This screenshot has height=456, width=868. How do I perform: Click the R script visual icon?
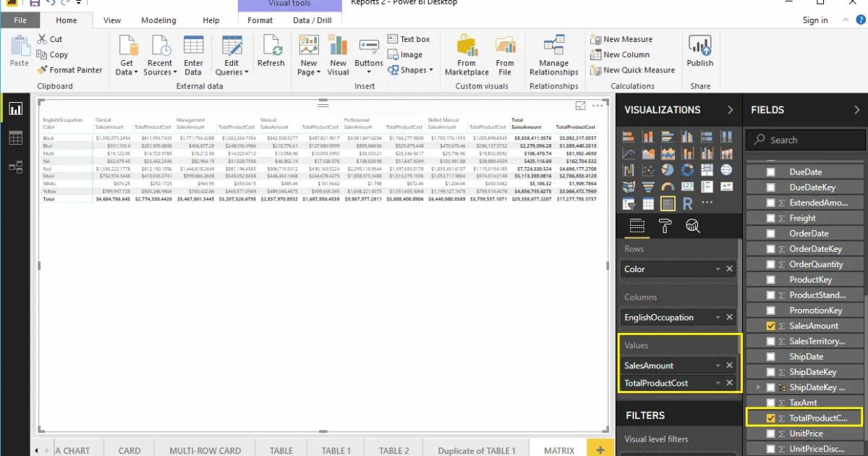[x=687, y=203]
